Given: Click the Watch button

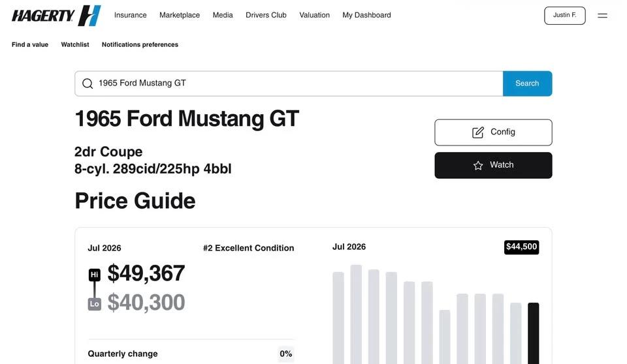Looking at the screenshot, I should tap(493, 165).
